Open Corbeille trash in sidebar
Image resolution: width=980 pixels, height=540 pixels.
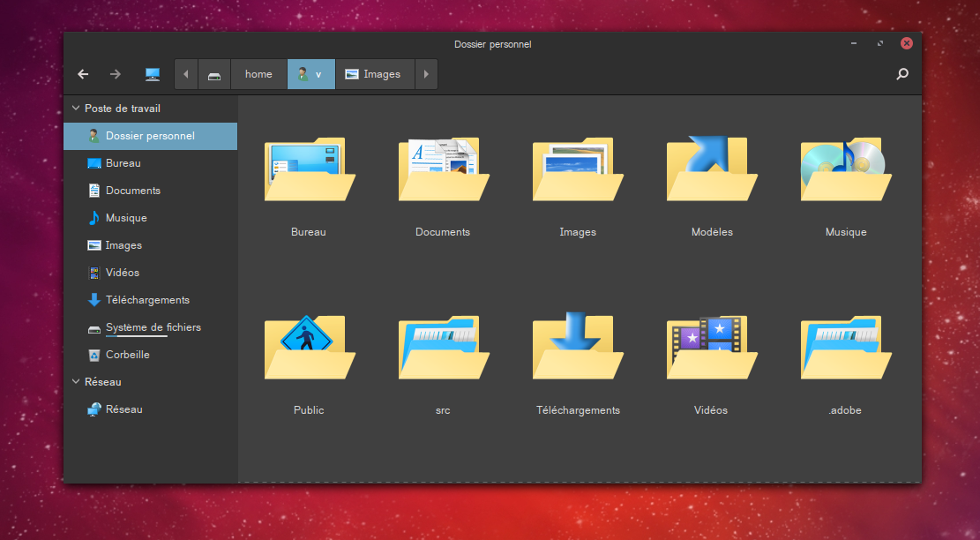pyautogui.click(x=151, y=355)
